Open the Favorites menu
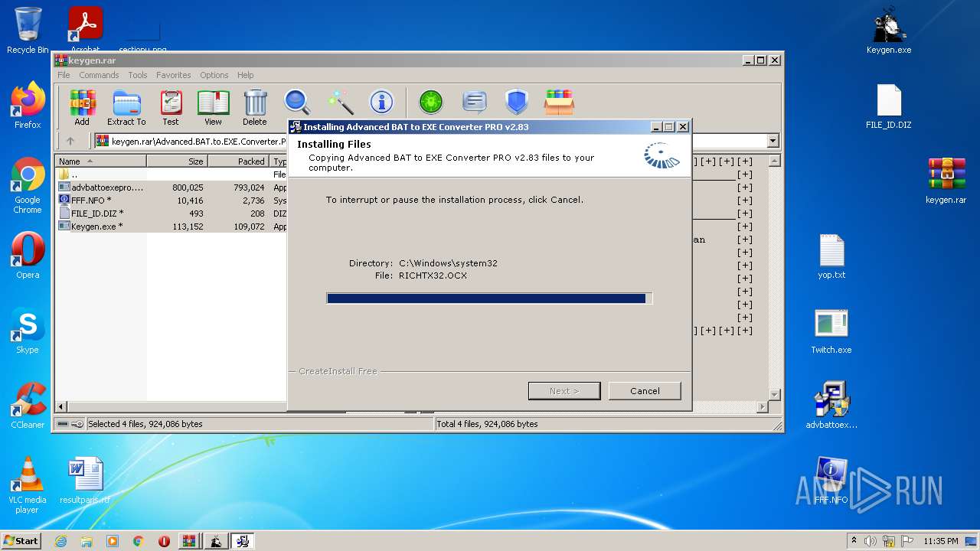 (x=174, y=75)
